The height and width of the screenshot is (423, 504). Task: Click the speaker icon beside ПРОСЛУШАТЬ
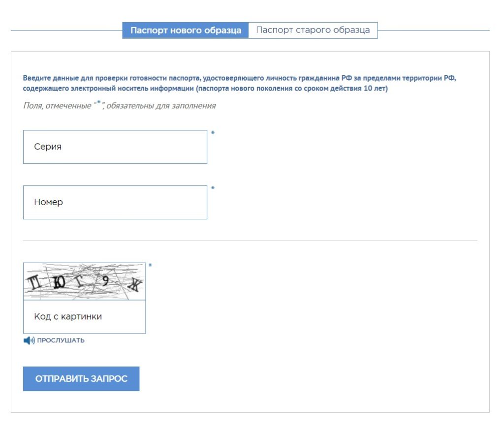(x=29, y=340)
